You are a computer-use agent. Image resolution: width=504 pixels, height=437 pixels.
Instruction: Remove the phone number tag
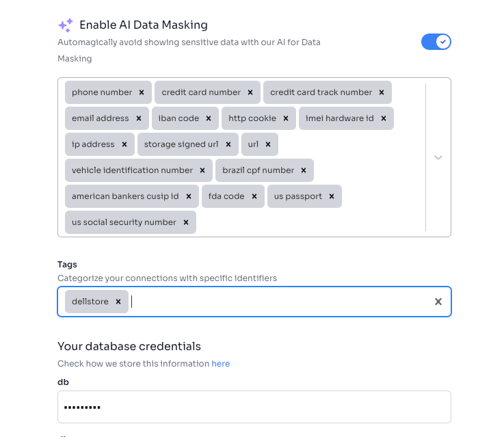(x=142, y=92)
